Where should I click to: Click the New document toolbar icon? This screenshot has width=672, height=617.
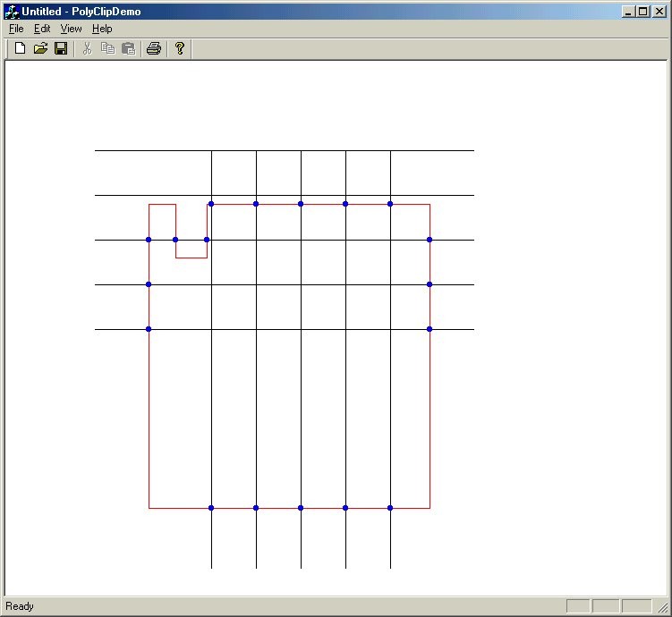(x=20, y=48)
